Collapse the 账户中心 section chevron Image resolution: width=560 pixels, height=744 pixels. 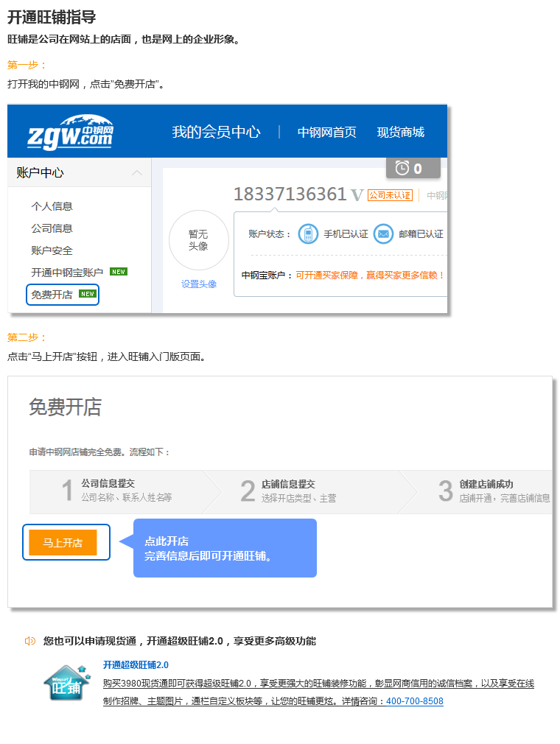pos(137,172)
